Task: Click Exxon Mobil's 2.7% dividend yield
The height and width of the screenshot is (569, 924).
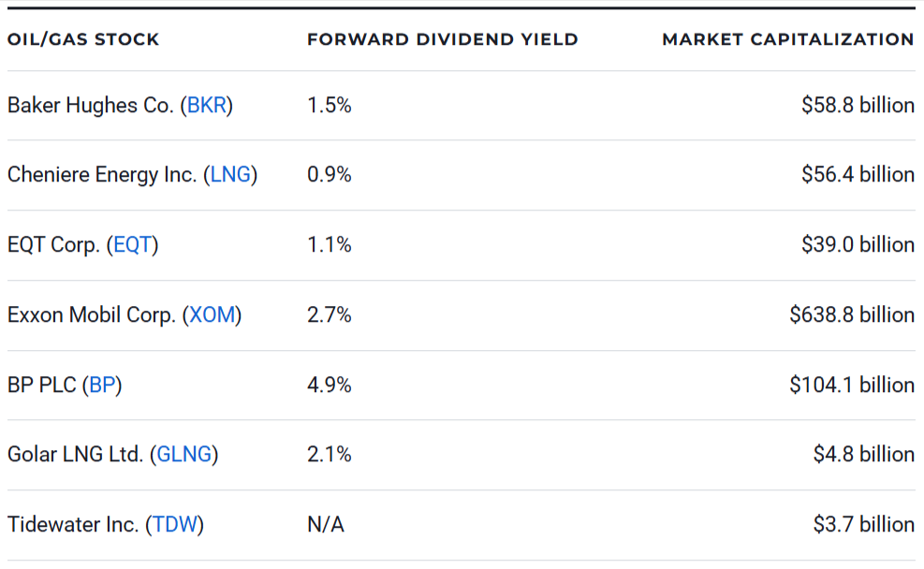Action: pyautogui.click(x=329, y=315)
